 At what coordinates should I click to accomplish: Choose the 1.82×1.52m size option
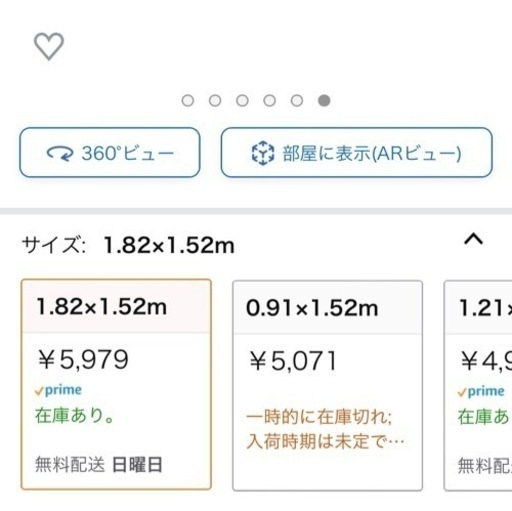tap(116, 384)
